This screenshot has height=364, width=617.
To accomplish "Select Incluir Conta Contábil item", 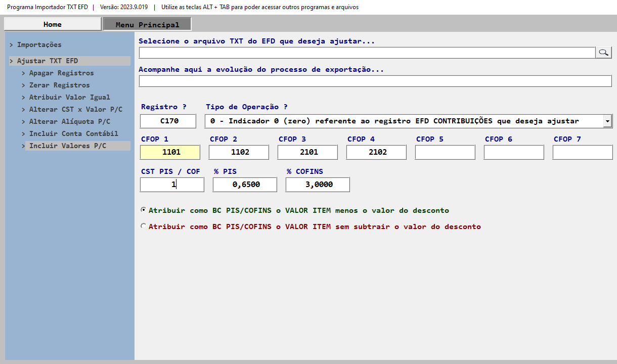I will click(73, 133).
